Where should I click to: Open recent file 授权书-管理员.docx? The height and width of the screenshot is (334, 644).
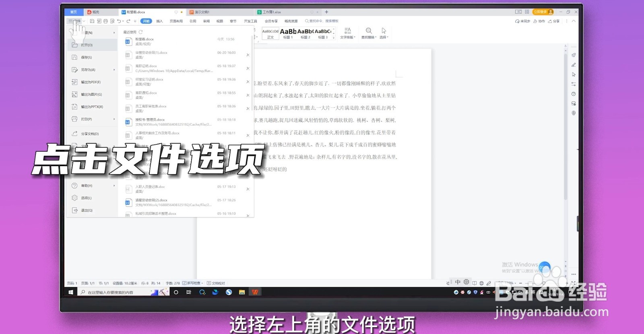pos(185,122)
